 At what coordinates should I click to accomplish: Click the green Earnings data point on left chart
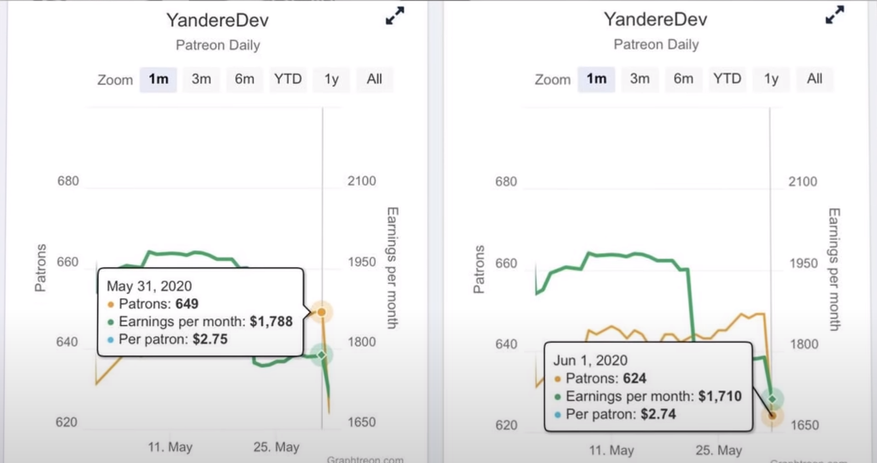pyautogui.click(x=322, y=354)
